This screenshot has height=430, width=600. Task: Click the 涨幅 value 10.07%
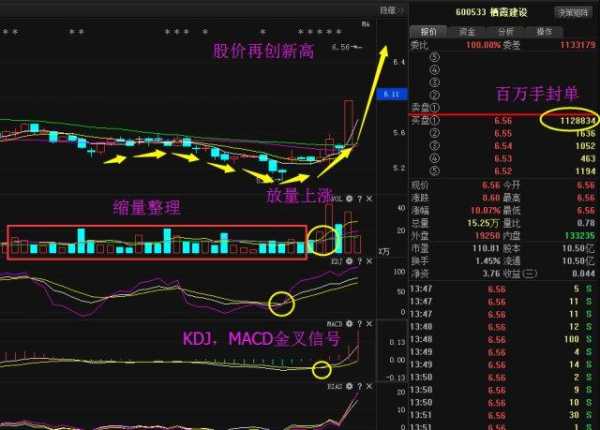(x=486, y=211)
